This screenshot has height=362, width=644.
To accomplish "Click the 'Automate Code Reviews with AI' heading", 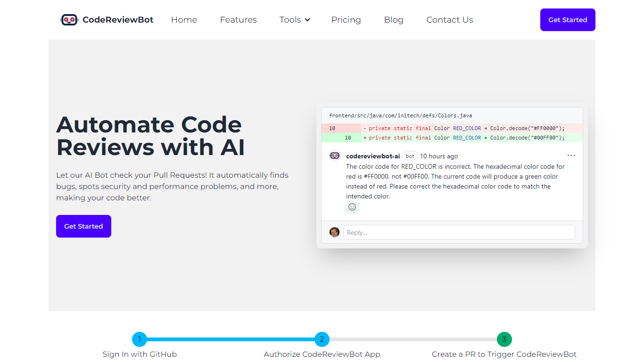I will pos(151,136).
